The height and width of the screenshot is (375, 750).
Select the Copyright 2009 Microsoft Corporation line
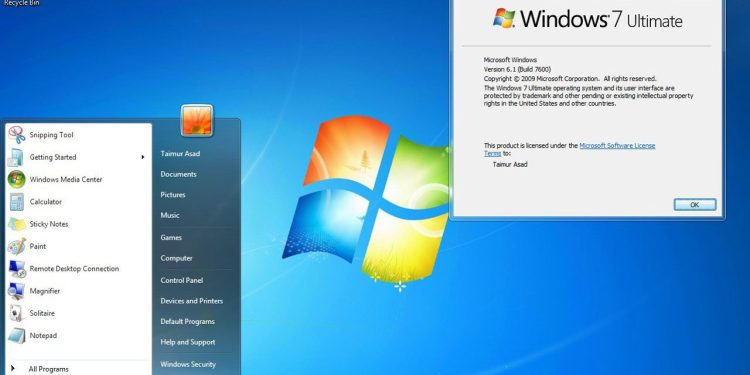coord(570,78)
